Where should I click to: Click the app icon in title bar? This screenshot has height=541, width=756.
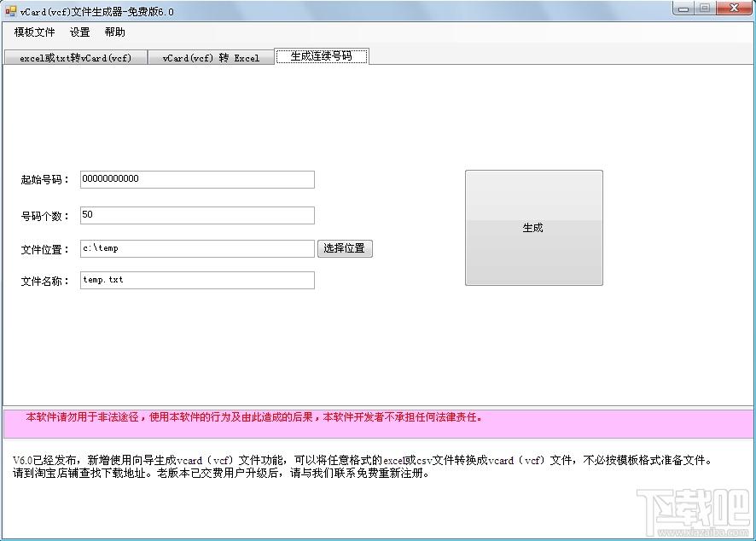10,10
